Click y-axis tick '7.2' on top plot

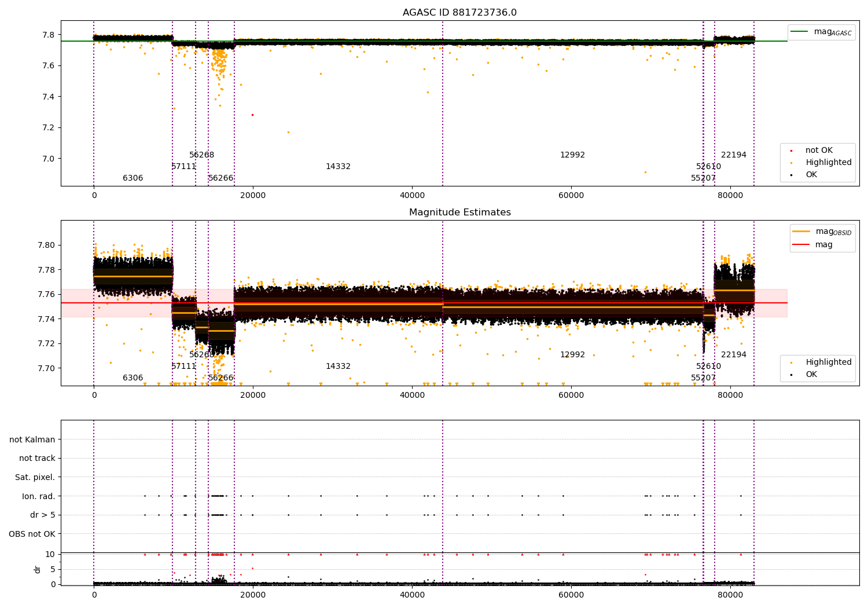[48, 128]
